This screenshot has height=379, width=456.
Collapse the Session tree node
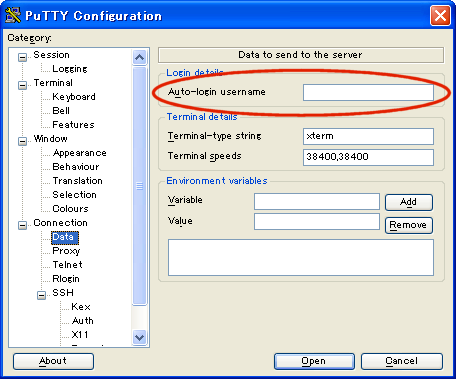tap(22, 57)
